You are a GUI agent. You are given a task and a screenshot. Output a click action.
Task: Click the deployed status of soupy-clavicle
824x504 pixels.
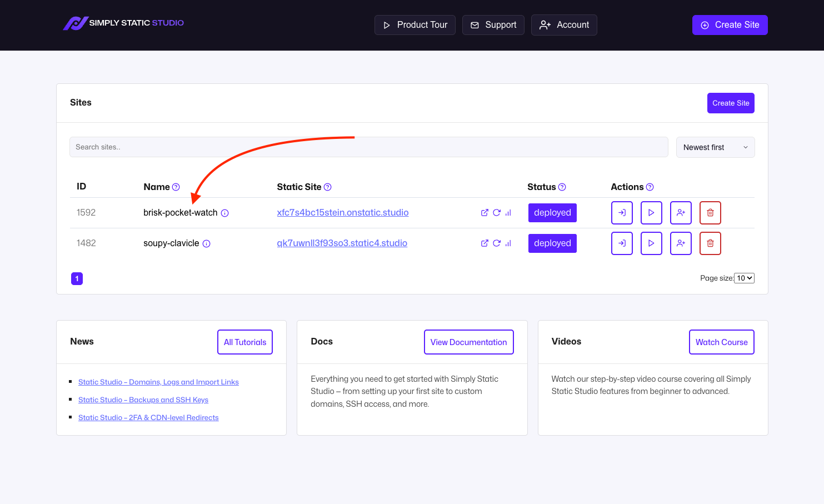coord(552,243)
